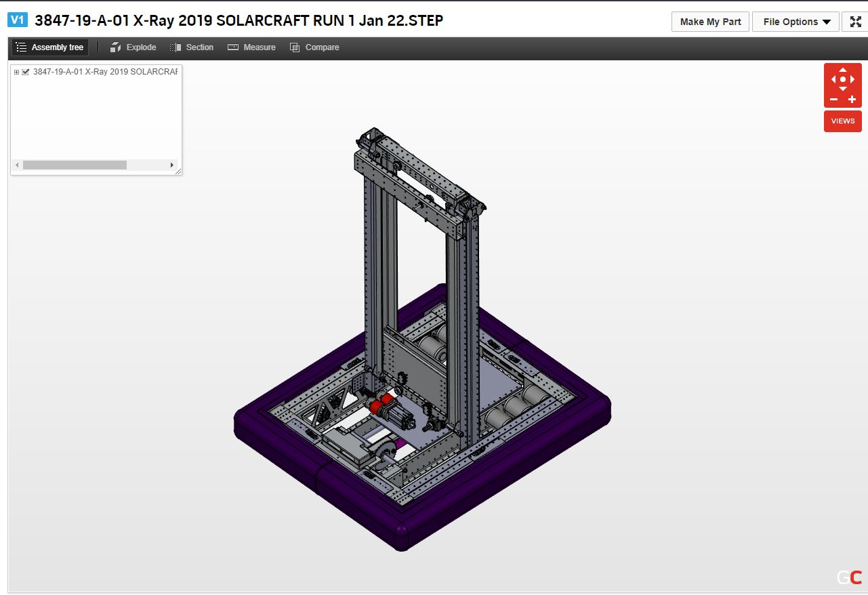This screenshot has height=595, width=868.
Task: Pan view right with the right arrow
Action: 852,79
